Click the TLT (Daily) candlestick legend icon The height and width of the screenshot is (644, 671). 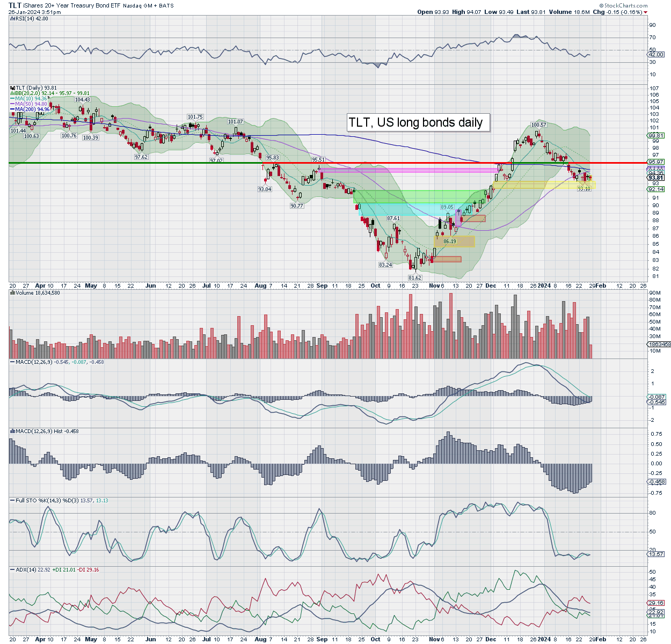[x=12, y=87]
